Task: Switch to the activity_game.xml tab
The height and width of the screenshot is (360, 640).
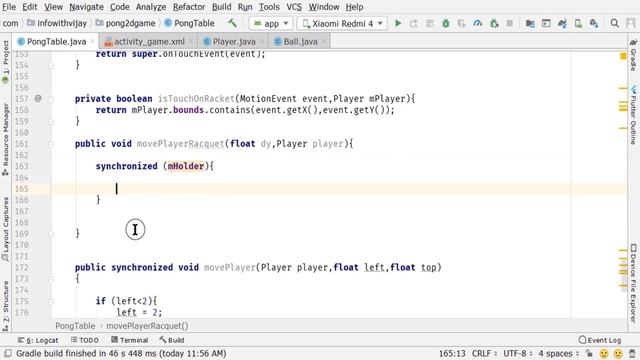Action: coord(149,42)
